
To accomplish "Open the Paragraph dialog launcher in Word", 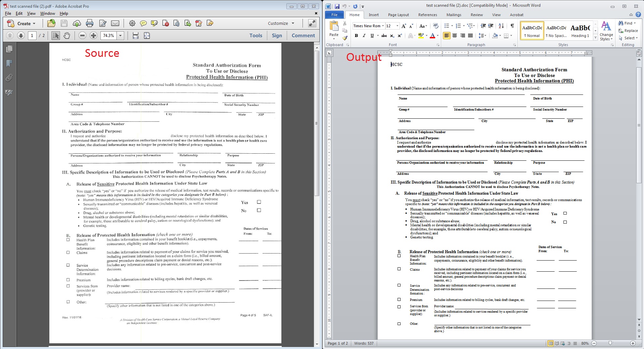I will click(x=514, y=45).
